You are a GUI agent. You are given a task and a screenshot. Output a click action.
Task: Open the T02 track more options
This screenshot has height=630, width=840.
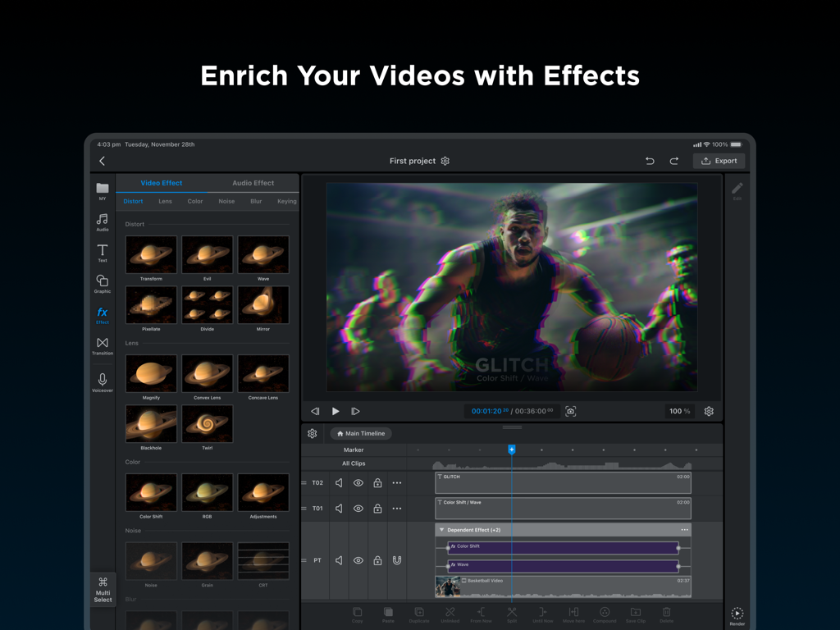click(397, 483)
